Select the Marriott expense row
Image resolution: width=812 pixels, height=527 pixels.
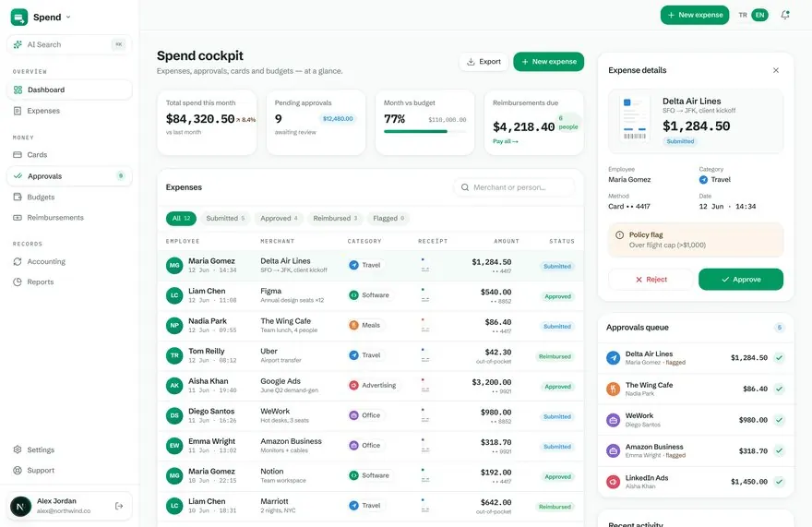tap(370, 506)
